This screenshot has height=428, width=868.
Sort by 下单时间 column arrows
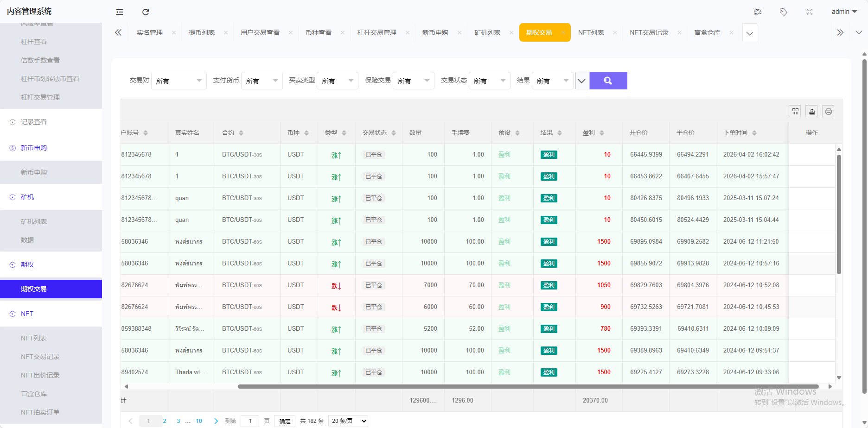(x=754, y=133)
